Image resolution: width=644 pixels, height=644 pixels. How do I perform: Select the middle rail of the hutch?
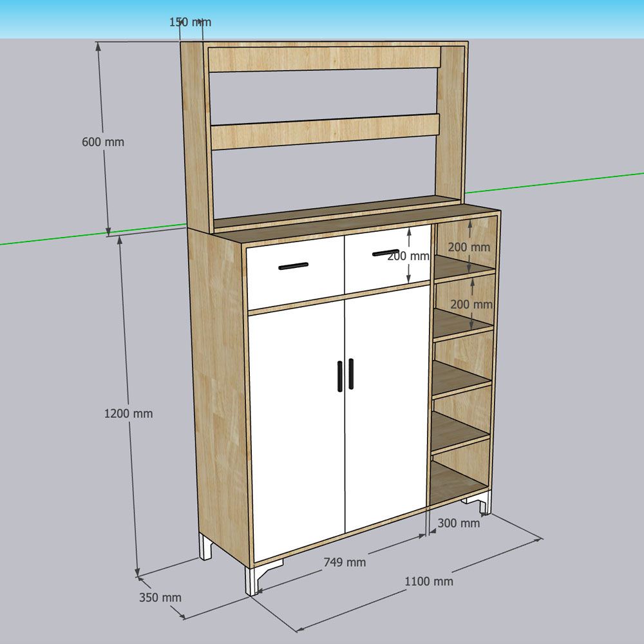325,131
